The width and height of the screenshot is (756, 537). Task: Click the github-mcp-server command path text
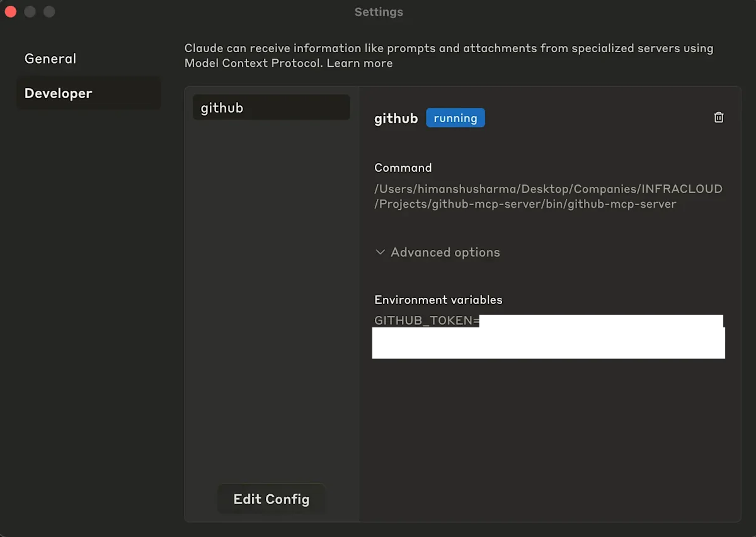pyautogui.click(x=548, y=196)
